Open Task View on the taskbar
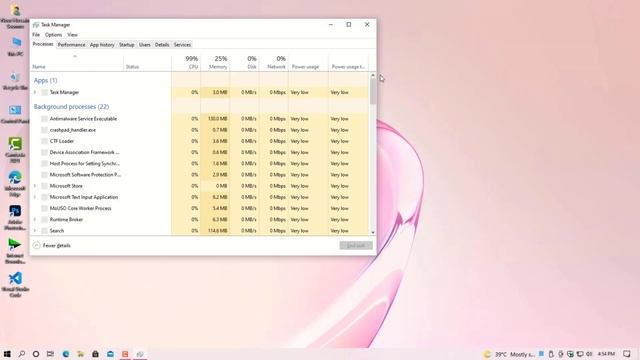The width and height of the screenshot is (640, 360). tap(50, 354)
